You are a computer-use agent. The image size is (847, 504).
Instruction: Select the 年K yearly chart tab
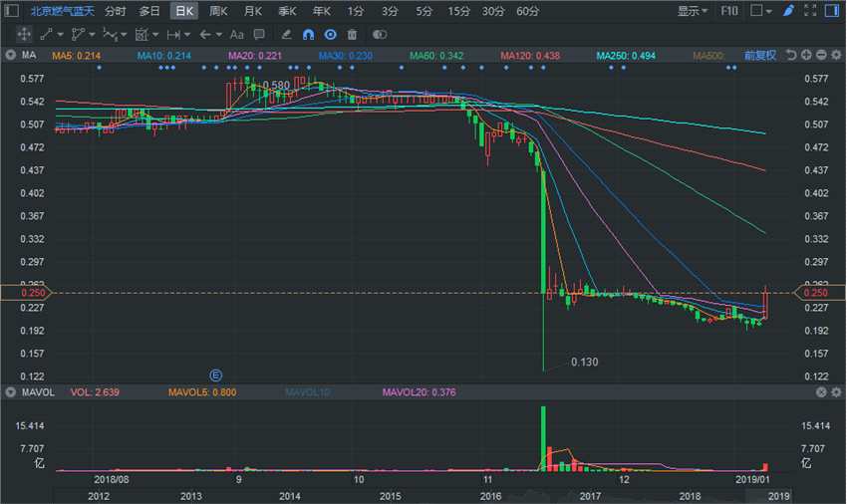tap(322, 11)
